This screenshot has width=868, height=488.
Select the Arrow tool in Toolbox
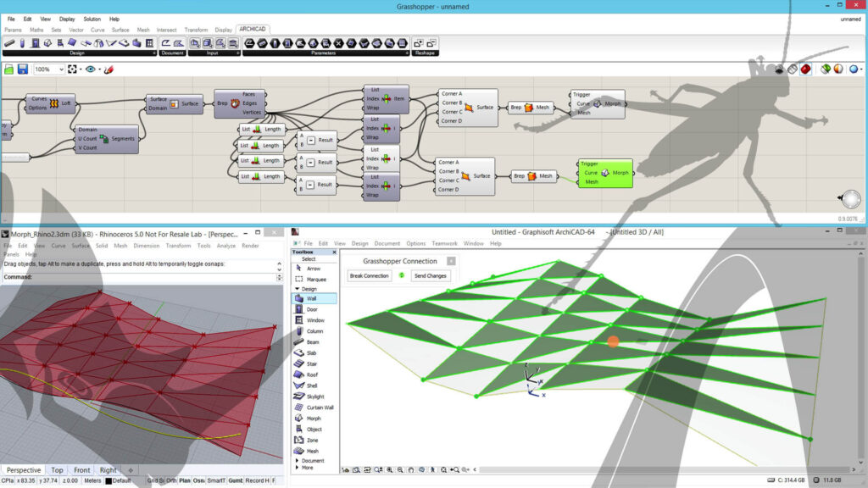click(x=314, y=269)
